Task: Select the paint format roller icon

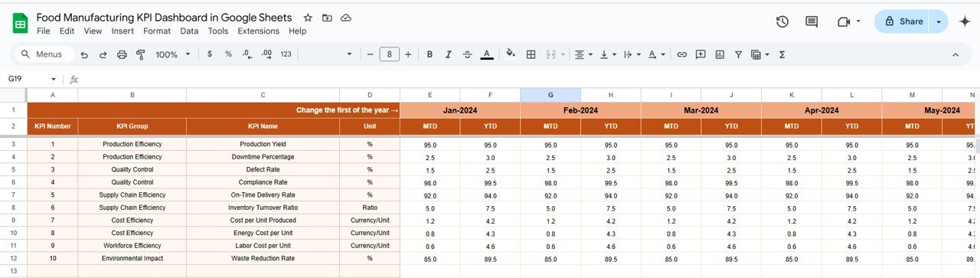Action: (140, 54)
